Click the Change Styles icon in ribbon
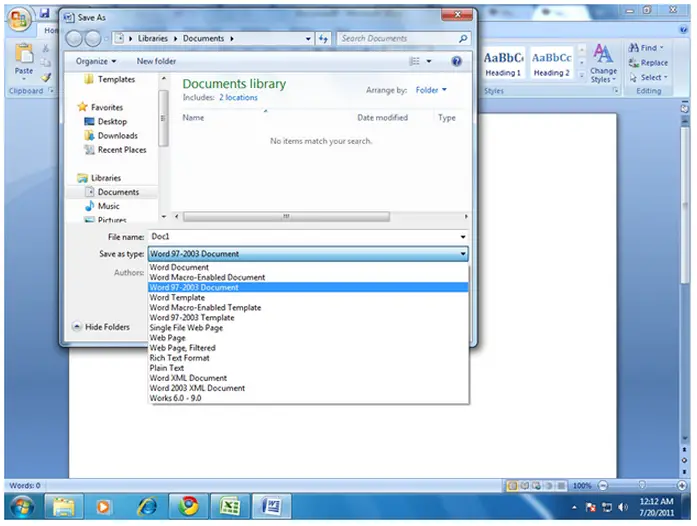 coord(603,54)
